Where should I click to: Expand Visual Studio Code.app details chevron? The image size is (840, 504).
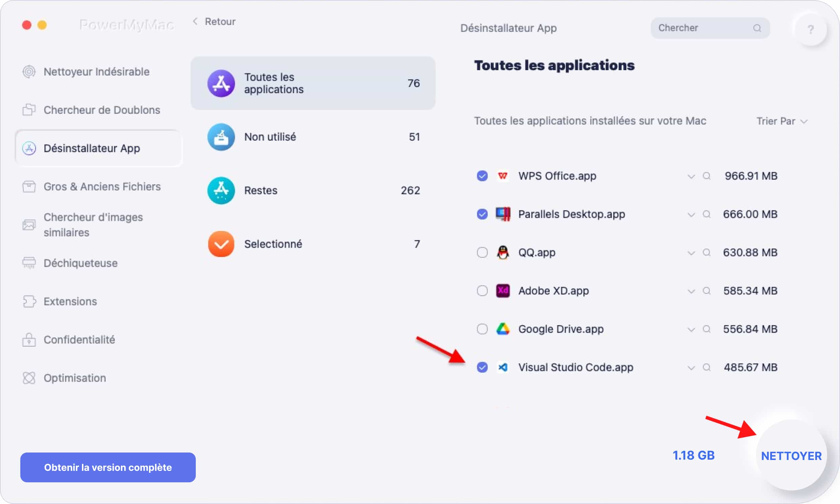[691, 368]
